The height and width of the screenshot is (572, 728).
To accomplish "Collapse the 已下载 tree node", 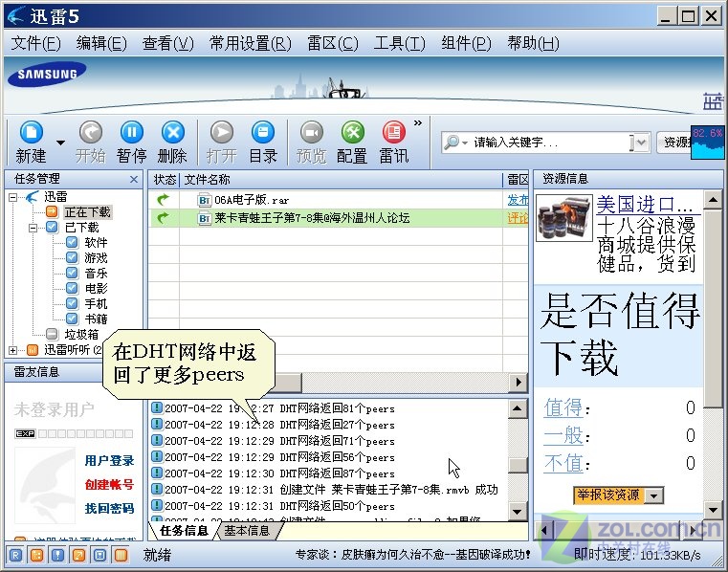I will 33,228.
